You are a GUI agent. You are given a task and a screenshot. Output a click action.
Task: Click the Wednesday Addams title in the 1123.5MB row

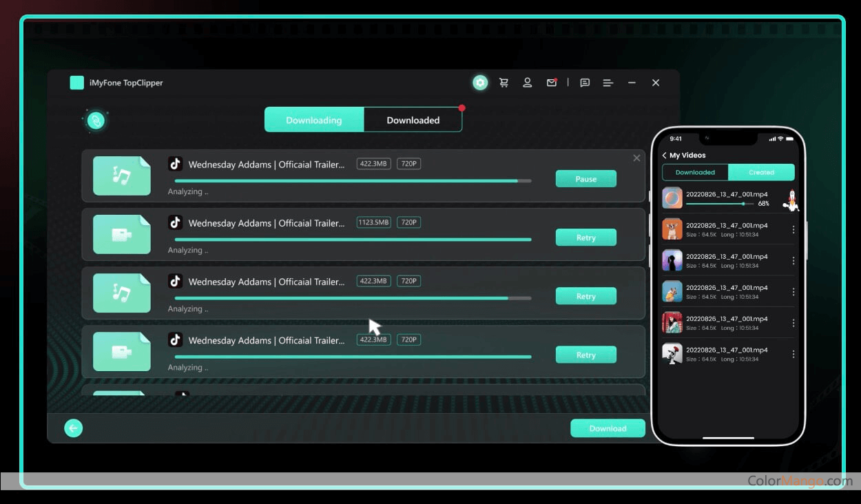click(x=267, y=223)
